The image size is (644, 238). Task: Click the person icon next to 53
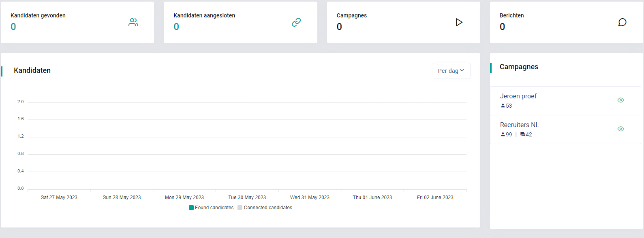[x=503, y=106]
